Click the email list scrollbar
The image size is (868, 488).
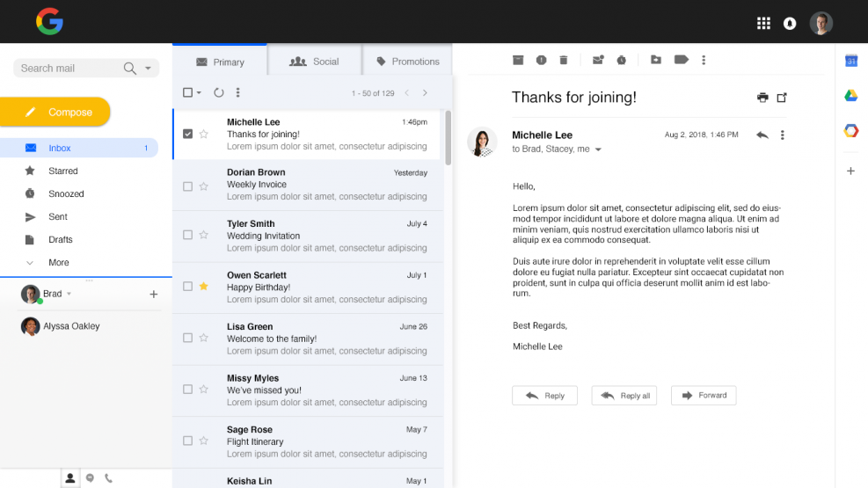pyautogui.click(x=449, y=137)
